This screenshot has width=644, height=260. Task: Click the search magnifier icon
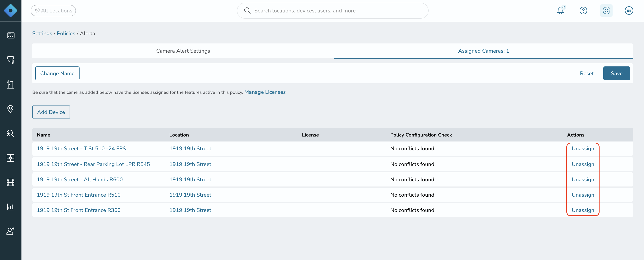click(x=247, y=11)
